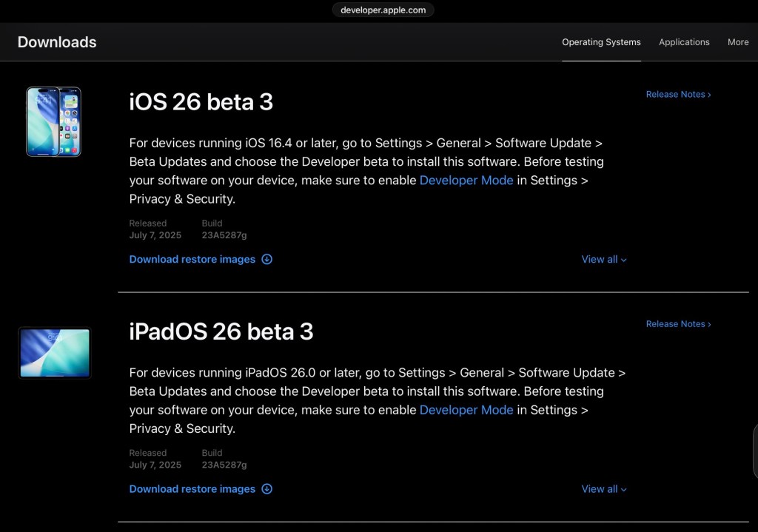Viewport: 758px width, 532px height.
Task: Select the iOS 26 beta 3 heading
Action: (201, 101)
